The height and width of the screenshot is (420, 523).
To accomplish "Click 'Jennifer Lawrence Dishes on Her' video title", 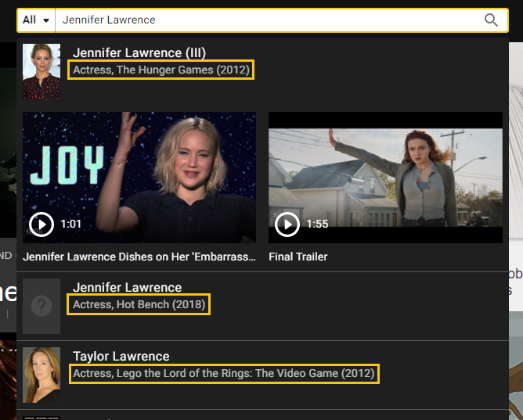I will click(x=139, y=257).
